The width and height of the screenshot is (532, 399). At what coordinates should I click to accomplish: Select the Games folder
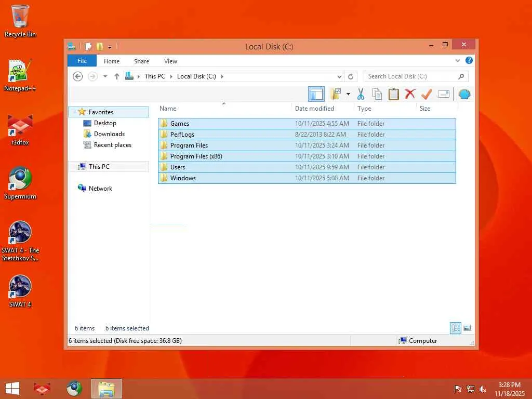(x=307, y=124)
